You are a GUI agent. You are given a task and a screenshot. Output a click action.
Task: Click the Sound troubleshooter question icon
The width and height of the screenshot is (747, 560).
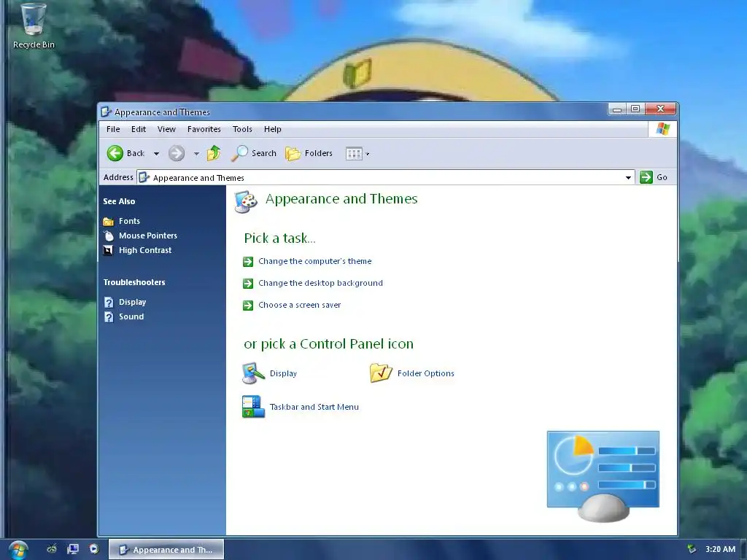(x=109, y=317)
